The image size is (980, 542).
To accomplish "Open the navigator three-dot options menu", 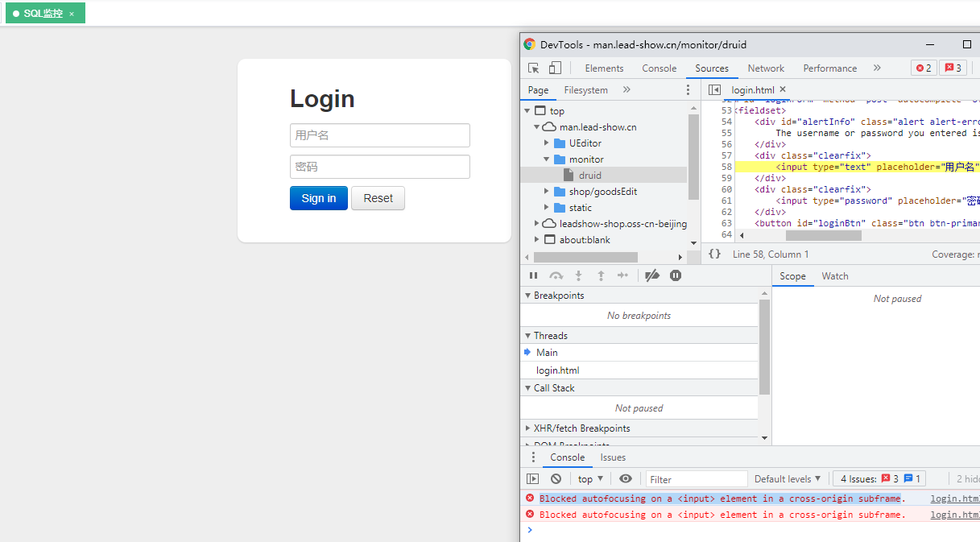I will 688,90.
